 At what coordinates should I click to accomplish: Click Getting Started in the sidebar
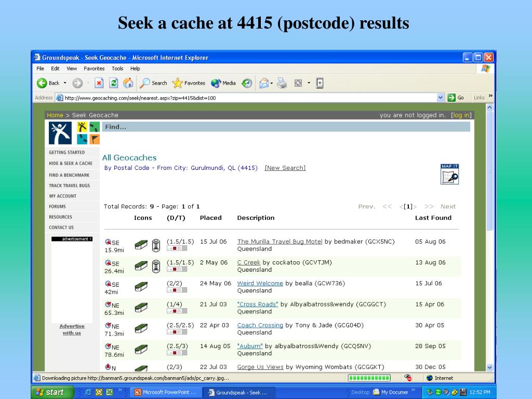coord(67,152)
